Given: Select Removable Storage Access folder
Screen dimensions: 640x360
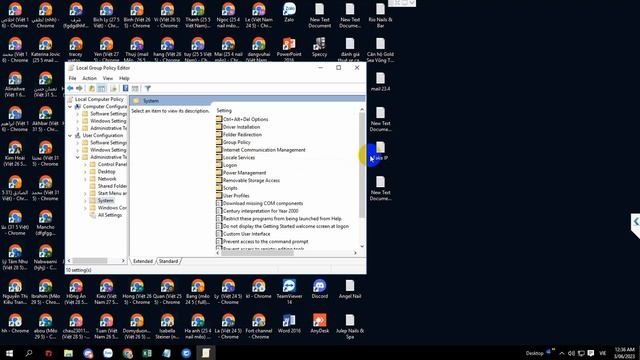Looking at the screenshot, I should (248, 180).
